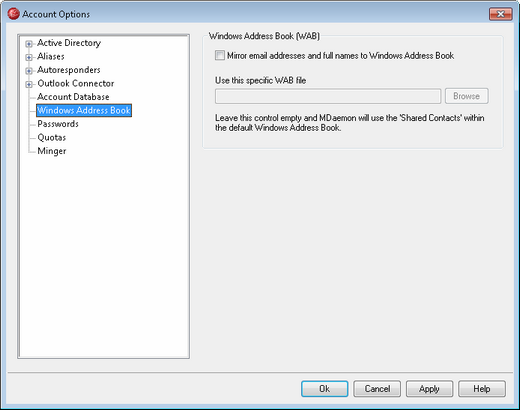Expand the Active Directory tree node
The width and height of the screenshot is (520, 410).
click(x=29, y=44)
